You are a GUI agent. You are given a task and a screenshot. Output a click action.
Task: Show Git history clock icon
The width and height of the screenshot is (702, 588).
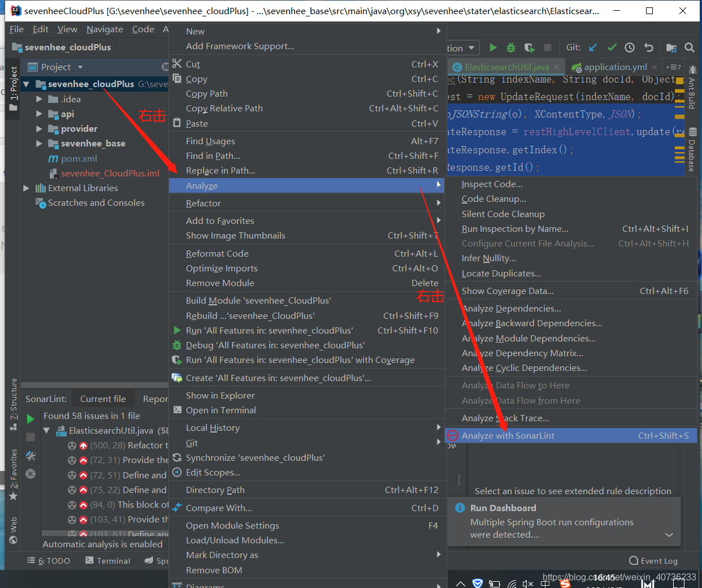[x=630, y=48]
